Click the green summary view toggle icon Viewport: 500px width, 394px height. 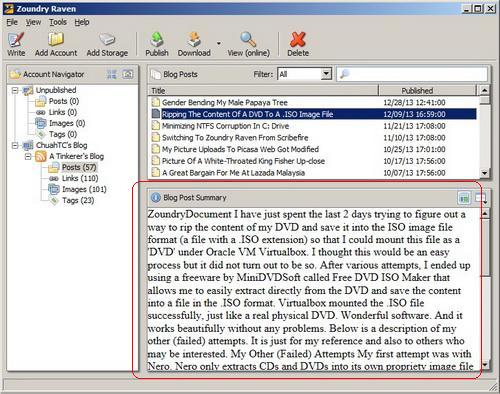coord(464,198)
